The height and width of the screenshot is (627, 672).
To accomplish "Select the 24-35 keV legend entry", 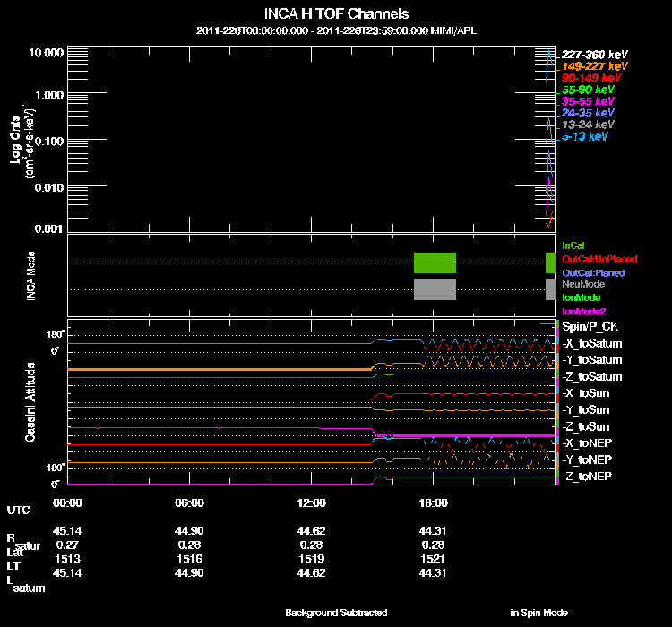I will pos(588,113).
